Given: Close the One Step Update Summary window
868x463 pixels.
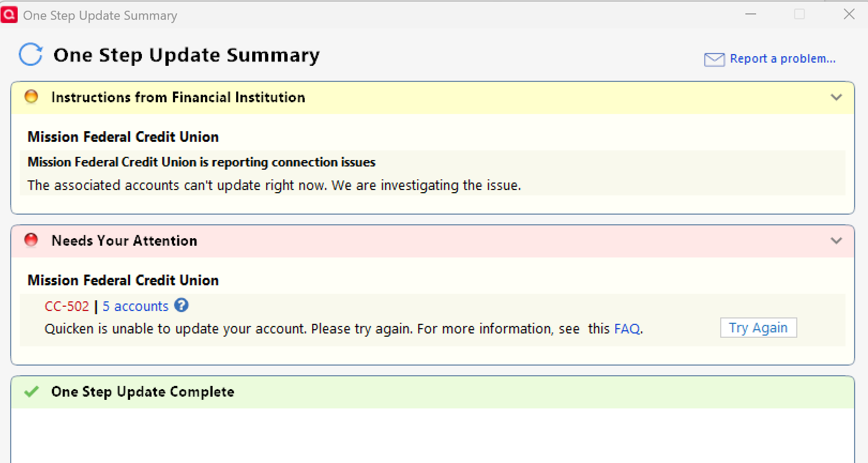Looking at the screenshot, I should tap(849, 14).
